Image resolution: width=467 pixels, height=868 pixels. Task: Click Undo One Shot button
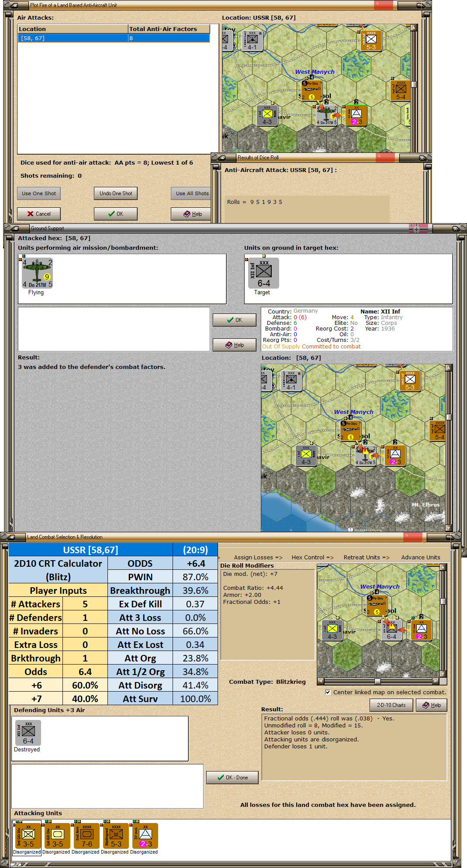[x=116, y=193]
